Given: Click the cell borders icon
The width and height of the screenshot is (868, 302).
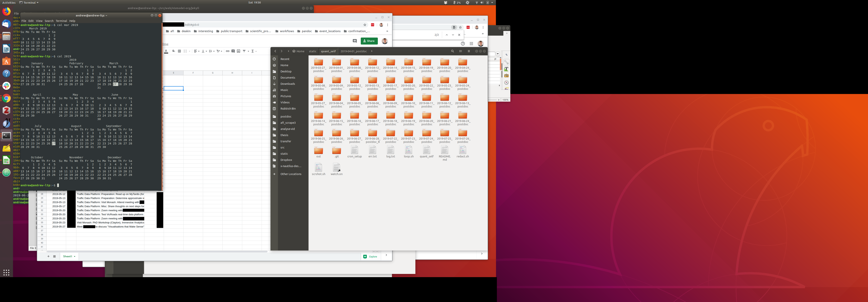Looking at the screenshot, I should coord(179,51).
